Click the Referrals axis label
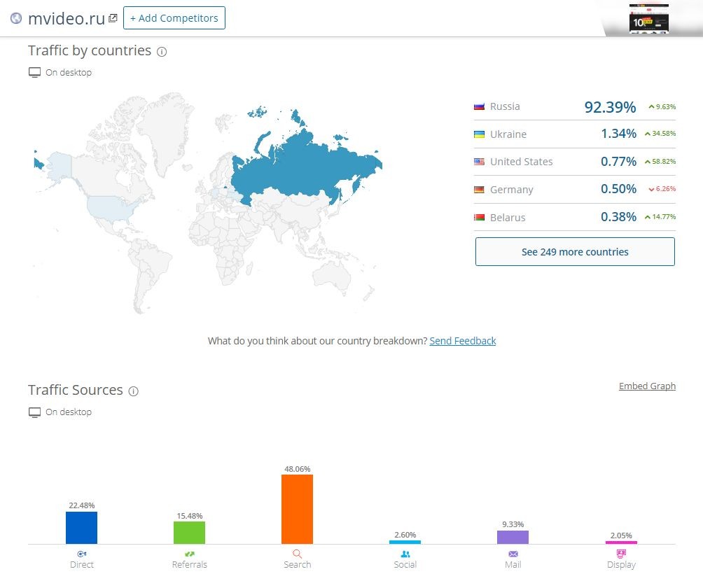Viewport: 703px width, 588px height. click(190, 565)
